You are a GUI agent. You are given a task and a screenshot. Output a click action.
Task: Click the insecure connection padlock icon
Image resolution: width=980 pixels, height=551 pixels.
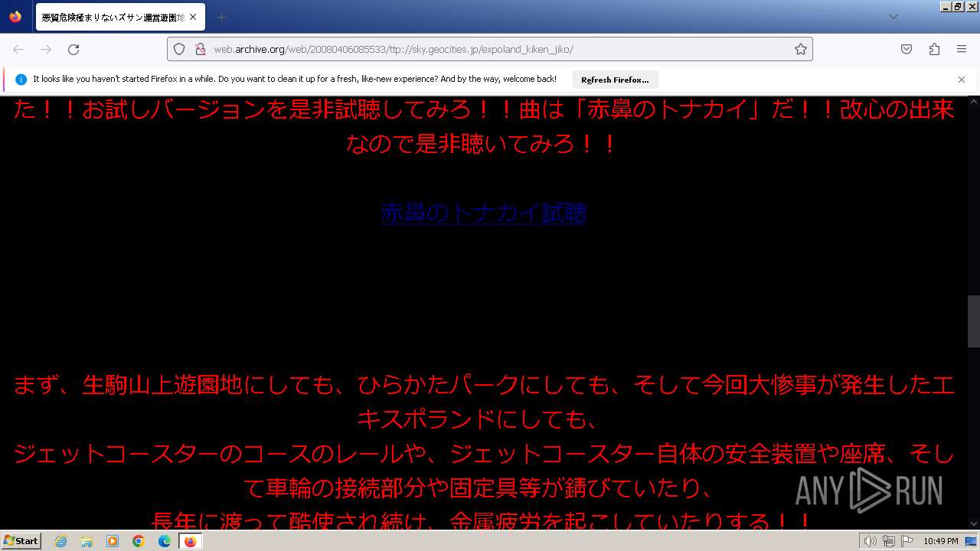click(x=200, y=49)
